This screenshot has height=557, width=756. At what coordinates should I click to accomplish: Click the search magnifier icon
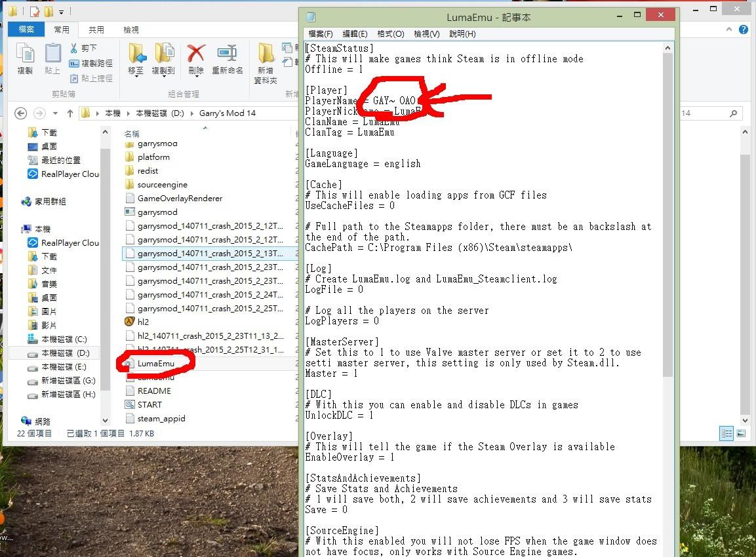[x=733, y=113]
